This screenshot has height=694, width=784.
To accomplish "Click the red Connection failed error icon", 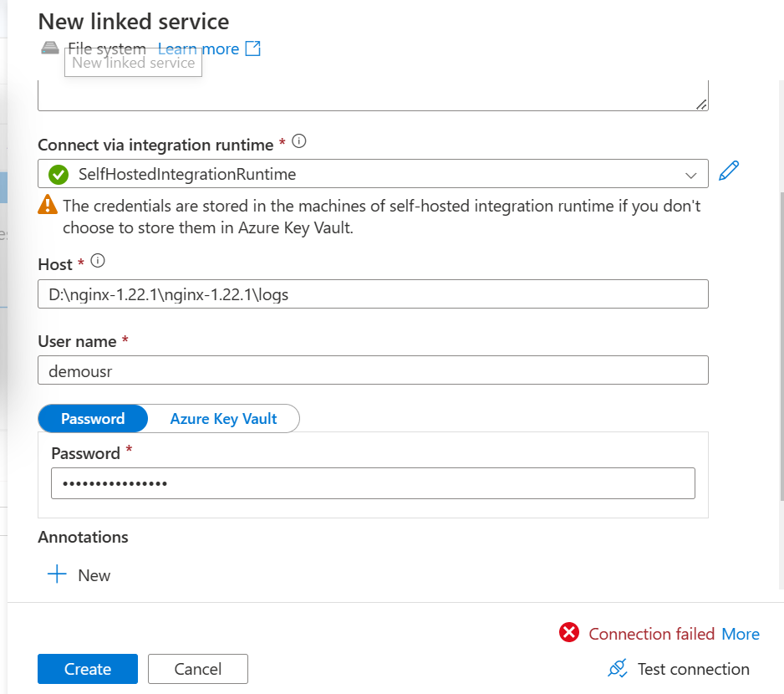I will pos(569,632).
